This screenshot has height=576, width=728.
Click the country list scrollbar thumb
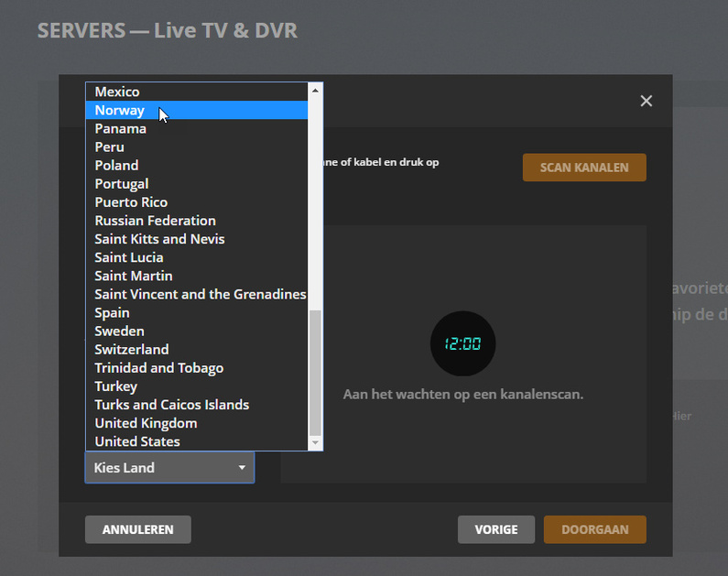click(x=315, y=374)
